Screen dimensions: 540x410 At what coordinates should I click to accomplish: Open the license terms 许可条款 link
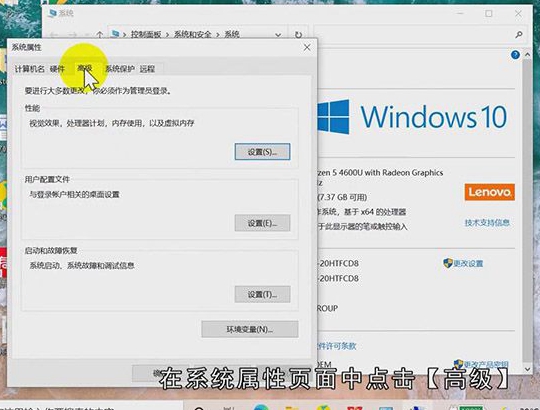tap(337, 346)
